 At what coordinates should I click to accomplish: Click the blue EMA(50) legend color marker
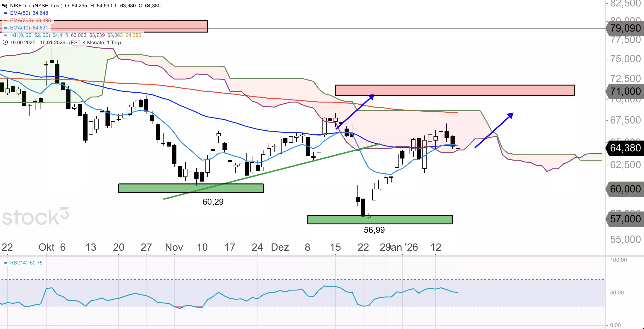6,13
